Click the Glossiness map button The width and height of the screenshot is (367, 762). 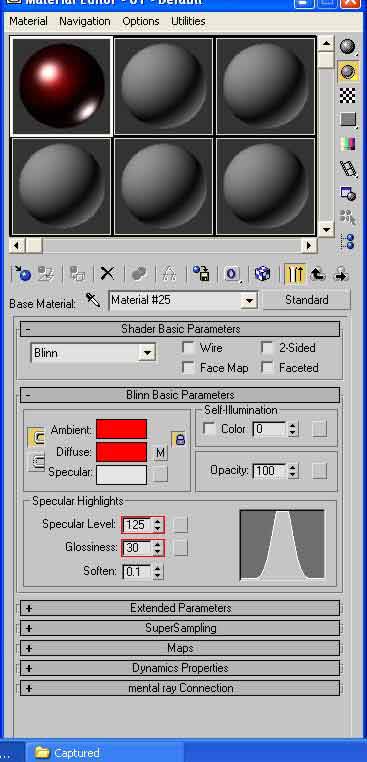coord(181,548)
